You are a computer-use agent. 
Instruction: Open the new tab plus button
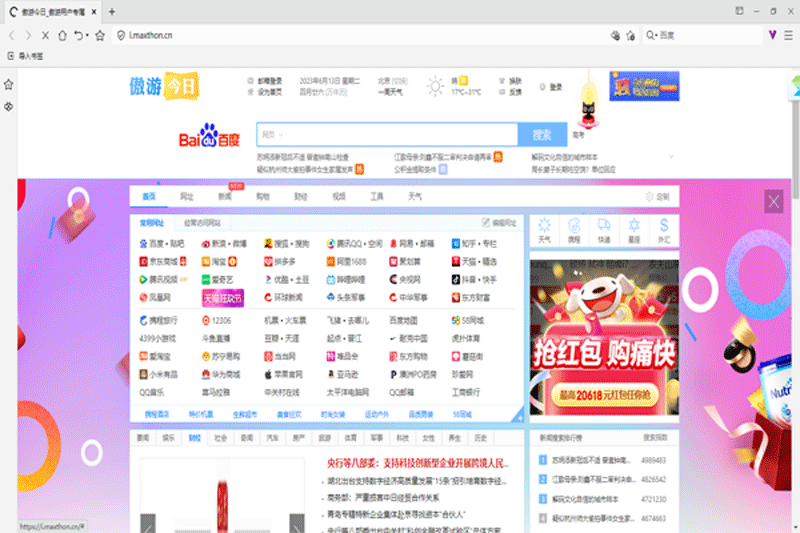click(x=112, y=11)
